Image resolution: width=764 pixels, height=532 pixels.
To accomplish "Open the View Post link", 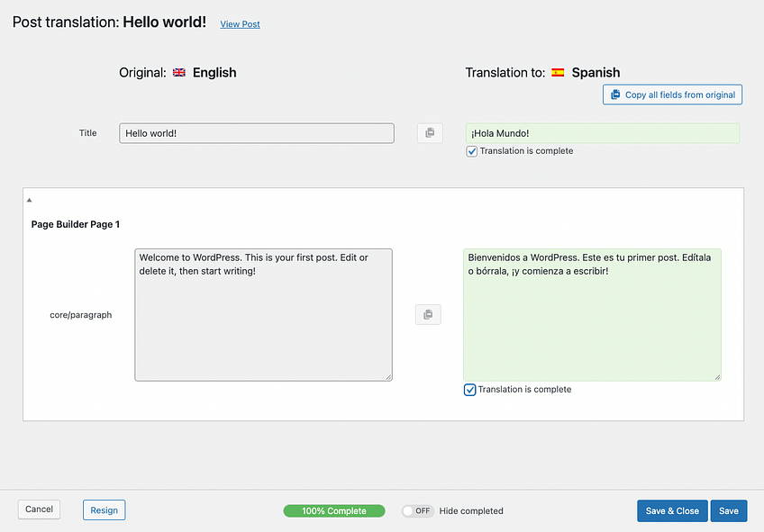I will pyautogui.click(x=240, y=24).
